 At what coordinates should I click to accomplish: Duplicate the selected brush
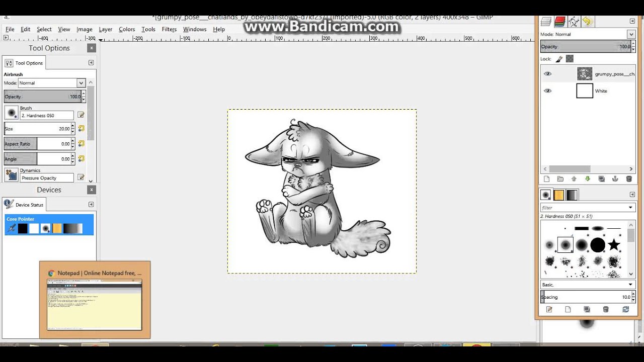587,310
